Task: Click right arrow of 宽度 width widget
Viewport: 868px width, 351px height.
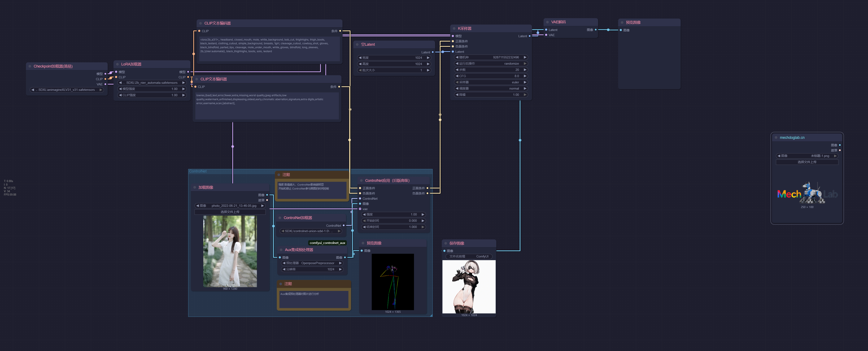Action: pos(428,58)
